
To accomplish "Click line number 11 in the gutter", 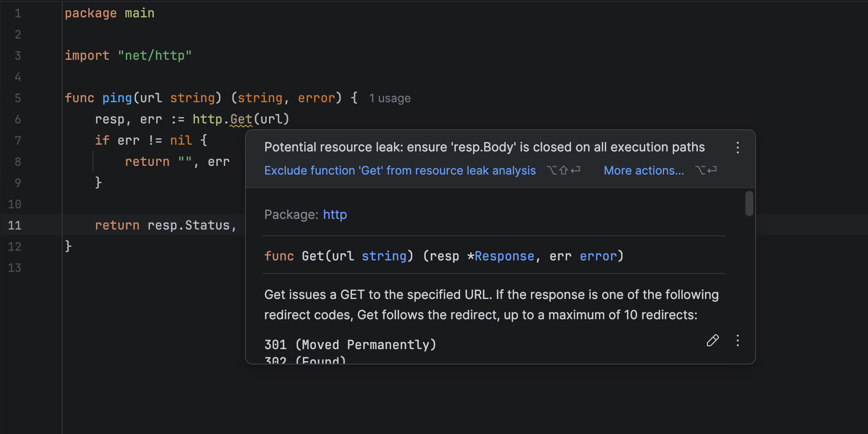I will [x=14, y=226].
